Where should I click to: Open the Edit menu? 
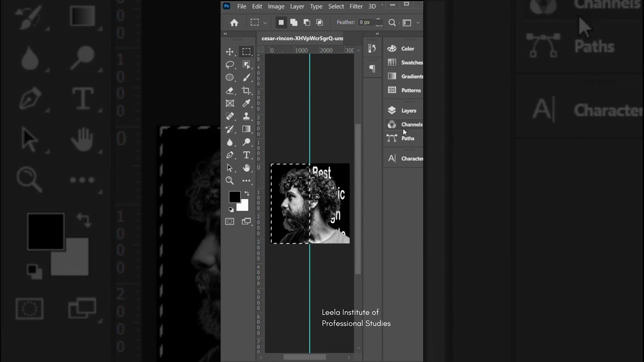(x=257, y=7)
